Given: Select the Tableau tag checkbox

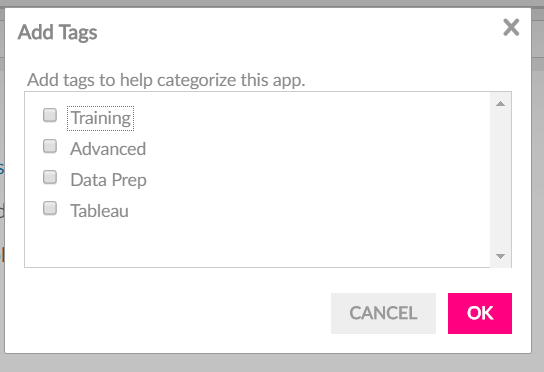Looking at the screenshot, I should (50, 208).
